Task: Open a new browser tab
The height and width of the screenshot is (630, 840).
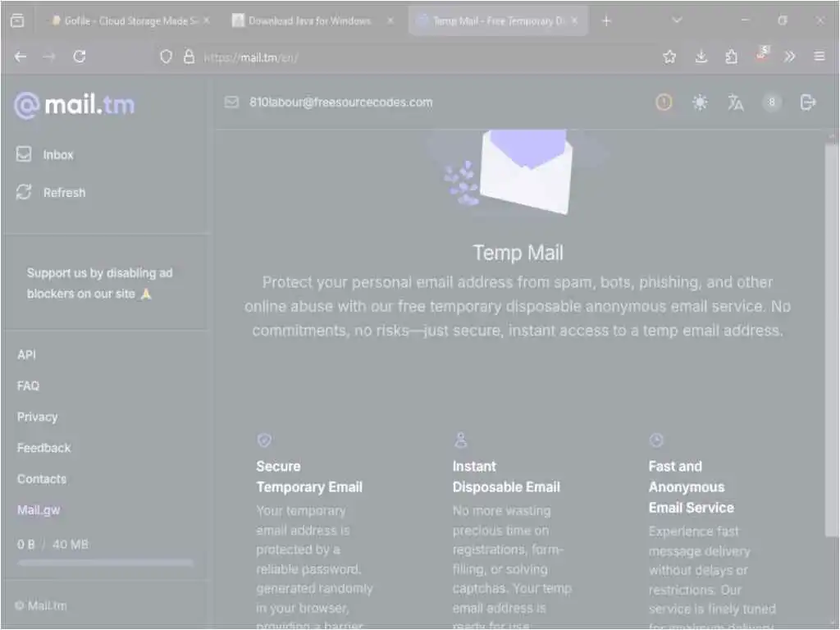Action: 606,21
